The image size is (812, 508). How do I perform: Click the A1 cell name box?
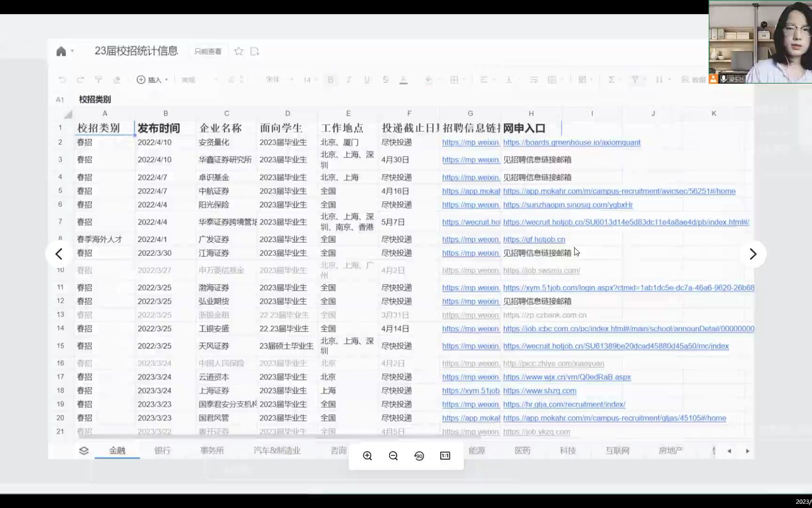[60, 99]
